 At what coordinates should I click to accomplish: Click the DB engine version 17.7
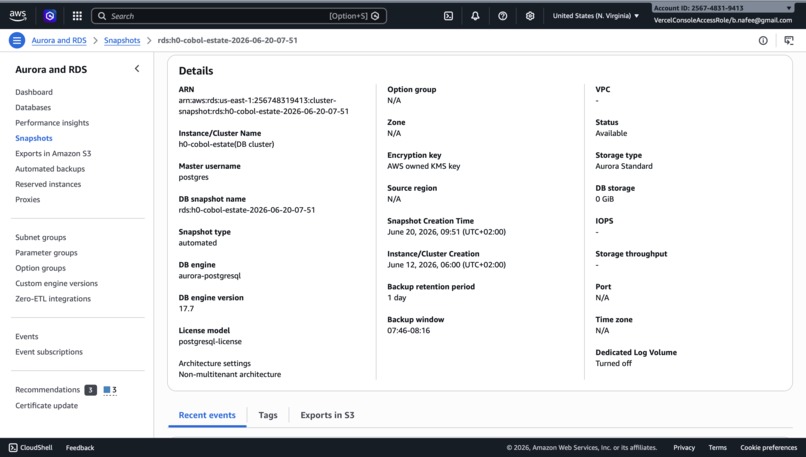click(186, 309)
